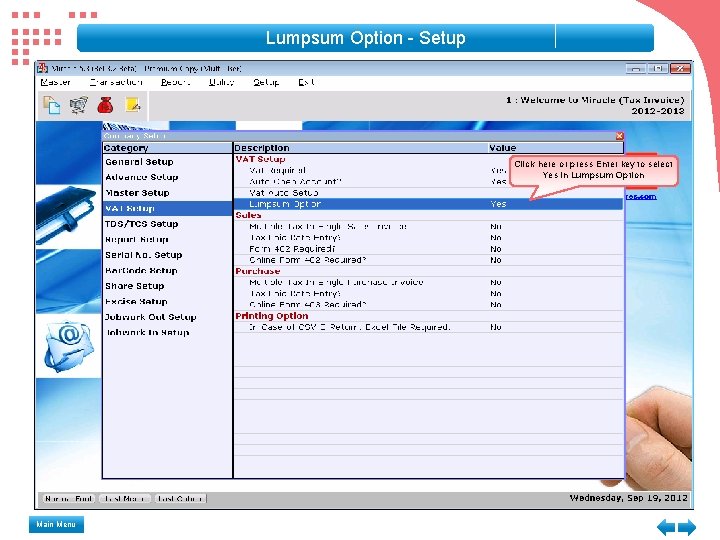This screenshot has width=720, height=540.
Task: Click Online Form 402 Required row
Action: point(428,260)
